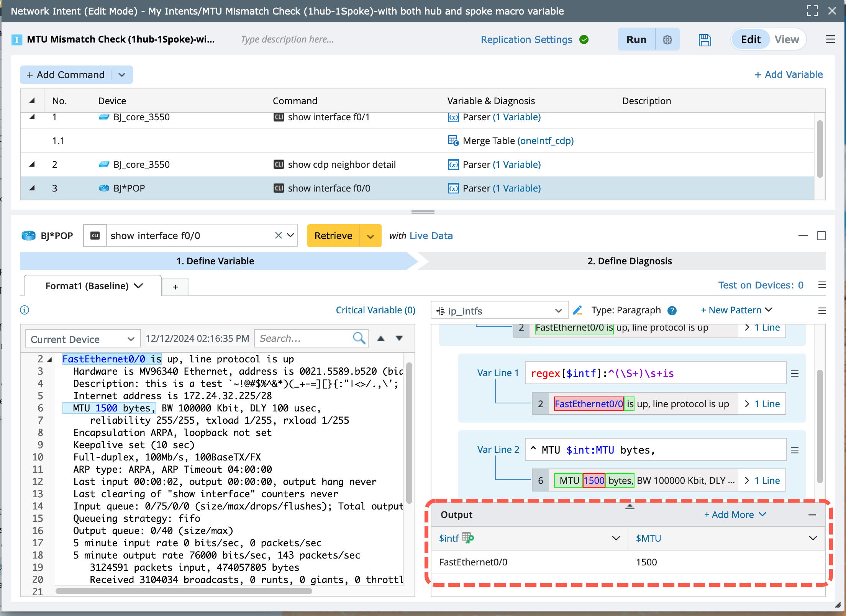The image size is (846, 616).
Task: Select Edit mode toggle
Action: (751, 40)
